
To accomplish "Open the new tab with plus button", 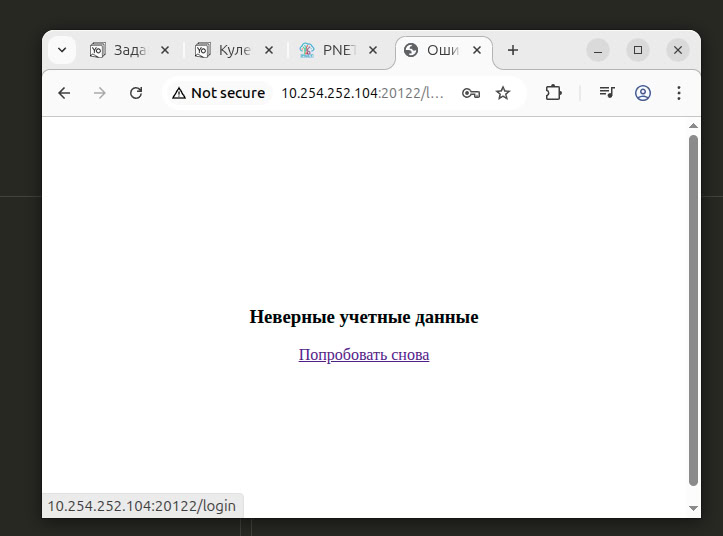I will pyautogui.click(x=513, y=50).
